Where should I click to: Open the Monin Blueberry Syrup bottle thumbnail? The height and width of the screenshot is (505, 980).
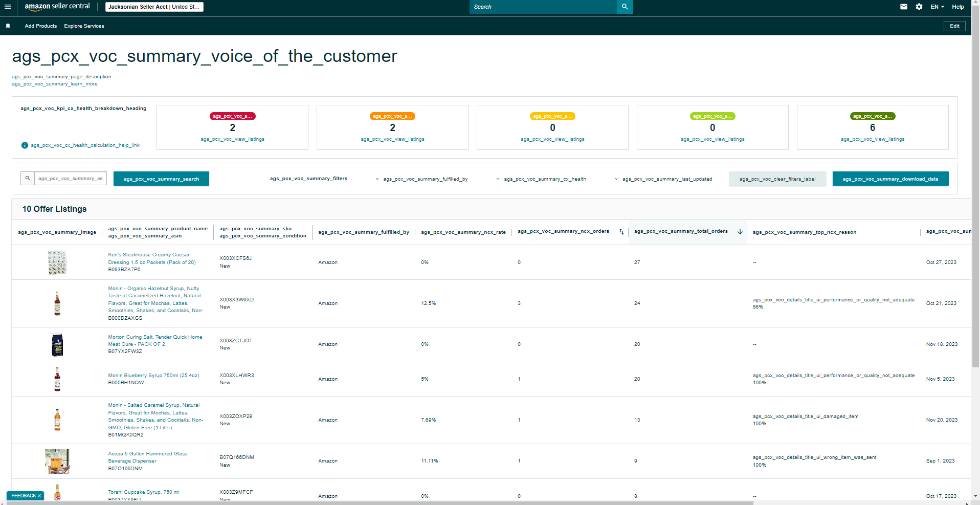(x=57, y=379)
